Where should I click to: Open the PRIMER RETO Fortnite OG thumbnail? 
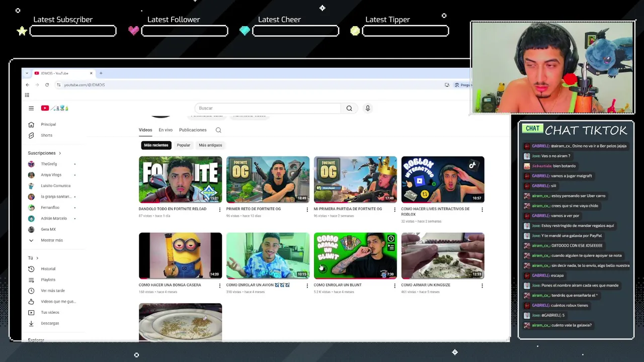(x=268, y=179)
